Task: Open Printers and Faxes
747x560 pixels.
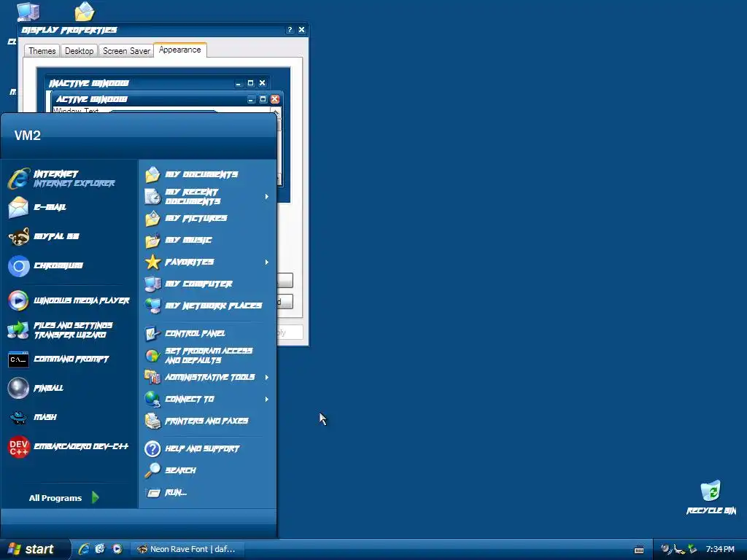Action: 208,421
